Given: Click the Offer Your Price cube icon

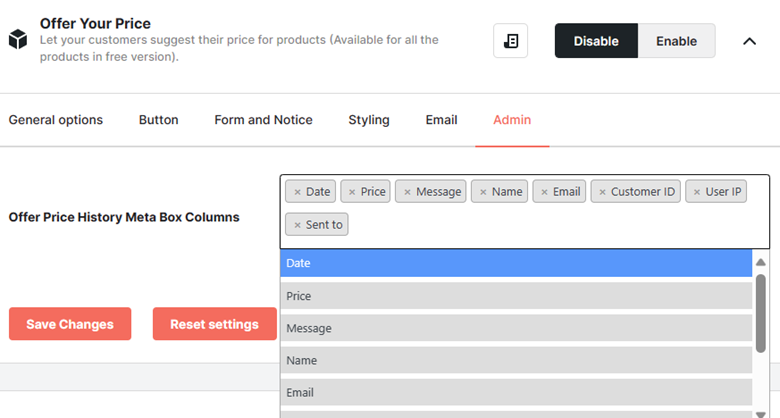Looking at the screenshot, I should tap(18, 39).
